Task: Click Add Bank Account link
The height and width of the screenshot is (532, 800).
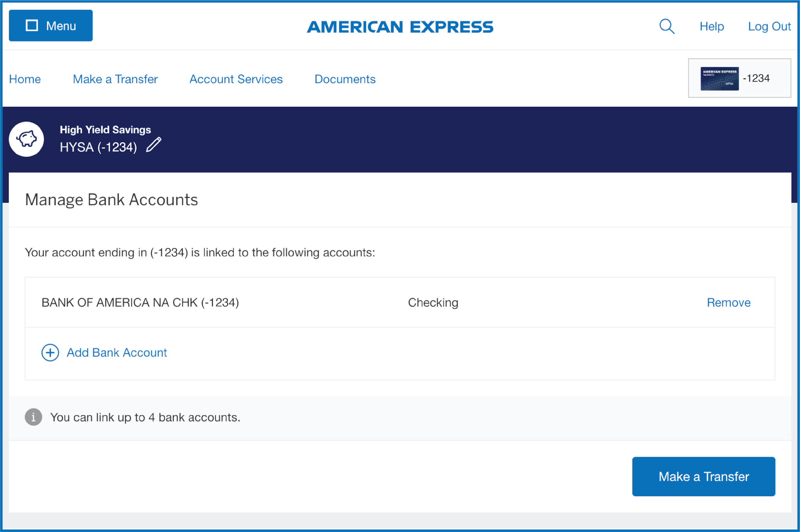Action: [x=117, y=353]
